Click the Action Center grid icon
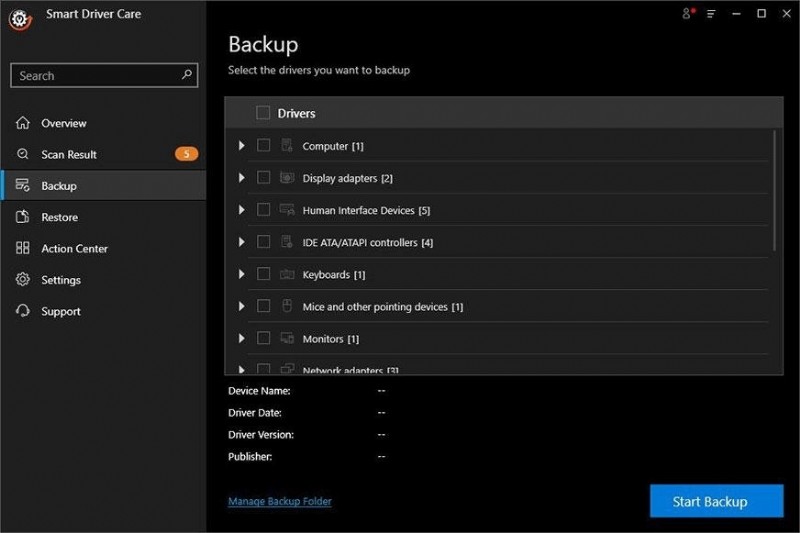Screen dimensions: 800x533 [23, 248]
